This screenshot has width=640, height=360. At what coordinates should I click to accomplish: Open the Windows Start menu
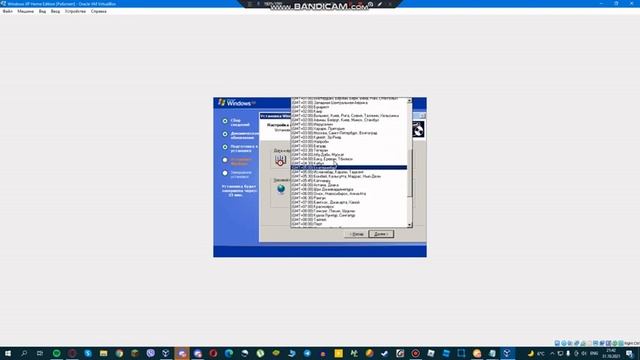(8, 353)
